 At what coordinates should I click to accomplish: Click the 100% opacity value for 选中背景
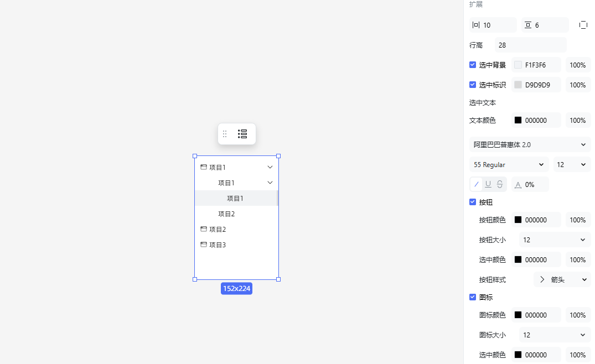578,65
